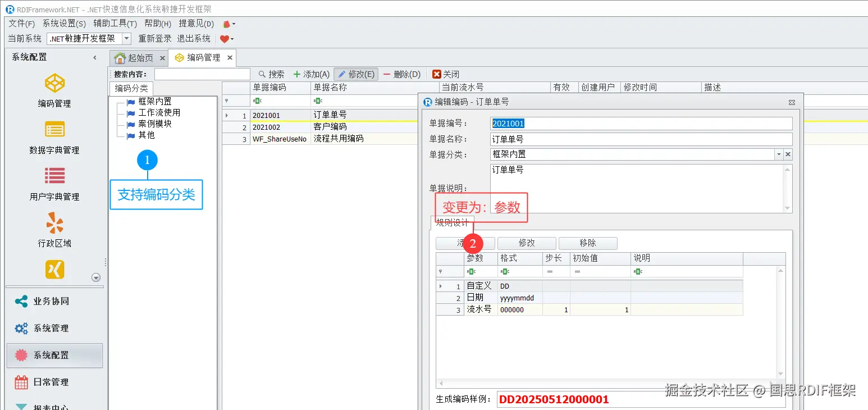868x410 pixels.
Task: Click the 生成编码样例 output field
Action: point(641,399)
